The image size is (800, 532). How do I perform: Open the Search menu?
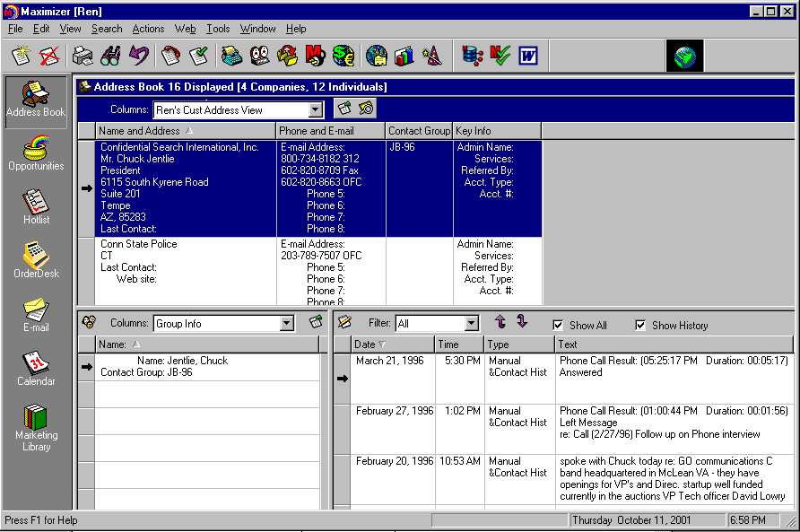107,29
